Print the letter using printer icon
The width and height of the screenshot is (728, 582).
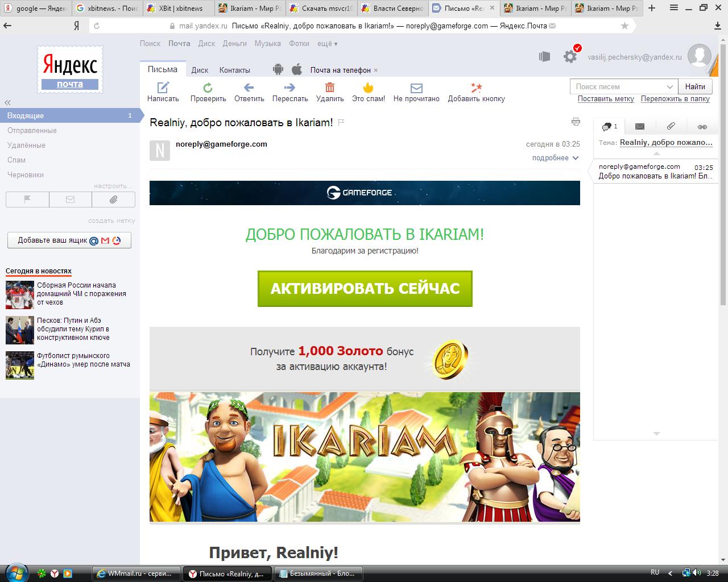(576, 122)
